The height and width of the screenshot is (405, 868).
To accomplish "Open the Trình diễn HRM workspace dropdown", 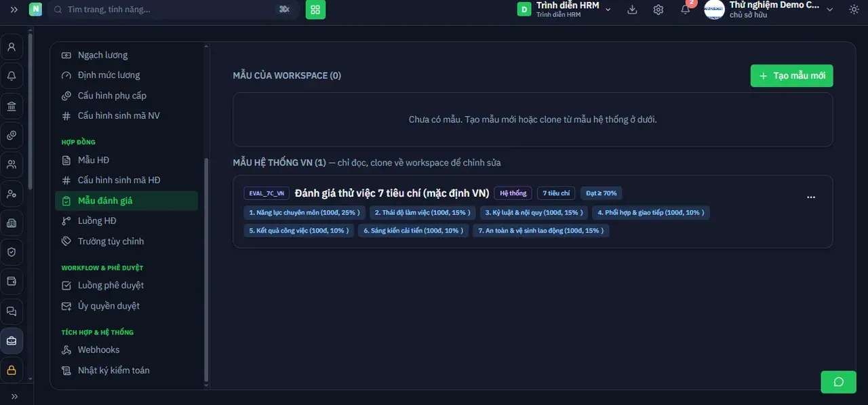I will pos(565,9).
